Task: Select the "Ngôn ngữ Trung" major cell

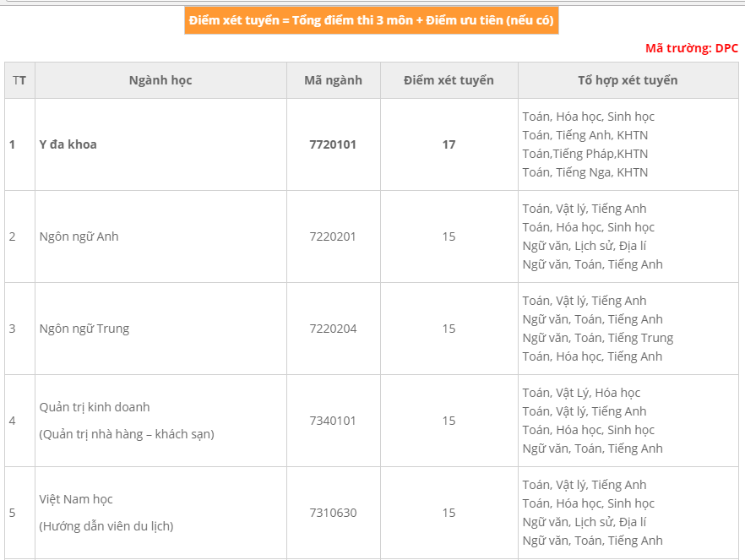Action: (84, 329)
